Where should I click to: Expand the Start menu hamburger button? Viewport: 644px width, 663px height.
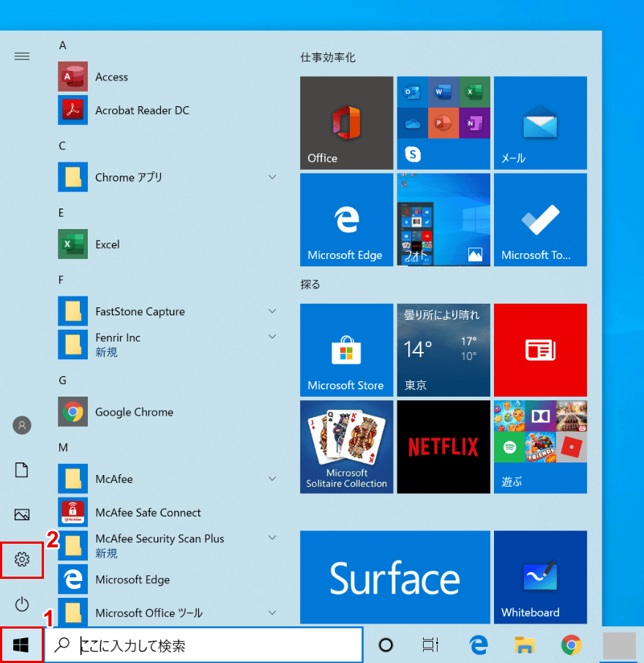pyautogui.click(x=22, y=56)
